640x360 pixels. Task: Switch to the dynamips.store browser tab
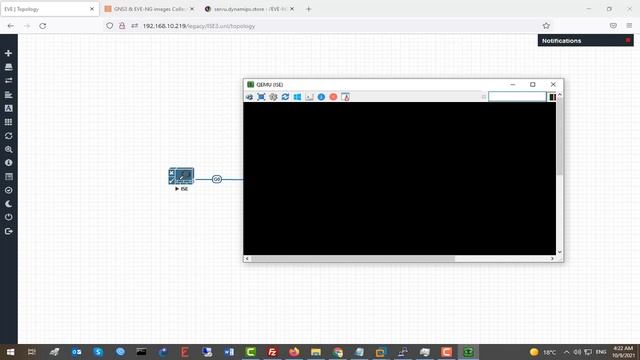pos(249,9)
